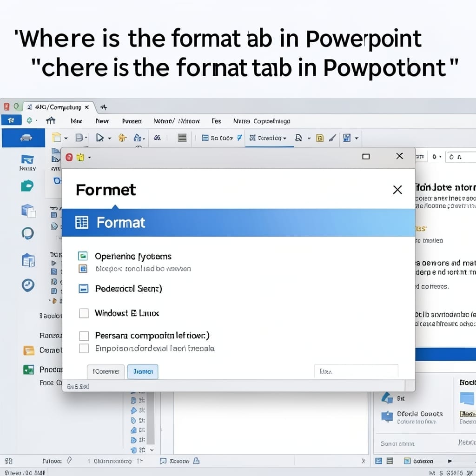Click the chevron-down arrow below the icon list
476x476 pixels.
[152, 450]
